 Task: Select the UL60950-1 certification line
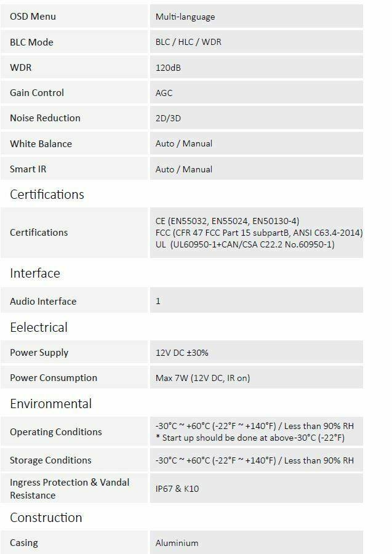coord(245,244)
